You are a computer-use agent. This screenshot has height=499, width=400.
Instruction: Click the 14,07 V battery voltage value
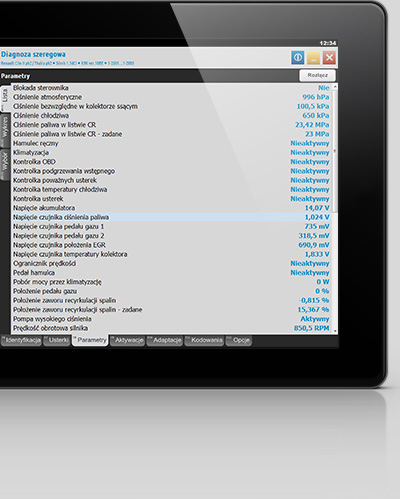click(317, 208)
